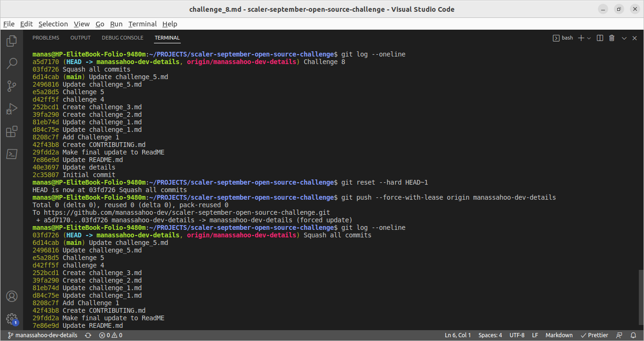Open the Source Control panel
Image resolution: width=644 pixels, height=341 pixels.
[x=11, y=86]
